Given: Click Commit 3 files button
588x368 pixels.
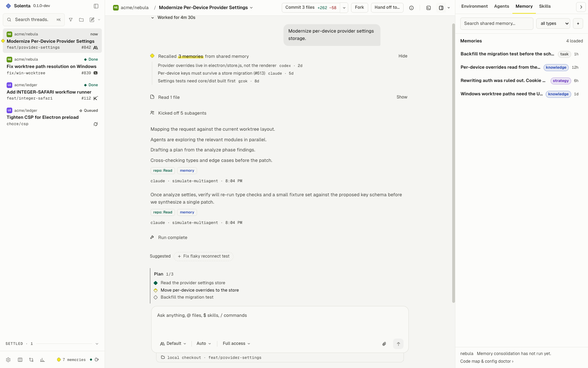Looking at the screenshot, I should click(311, 8).
